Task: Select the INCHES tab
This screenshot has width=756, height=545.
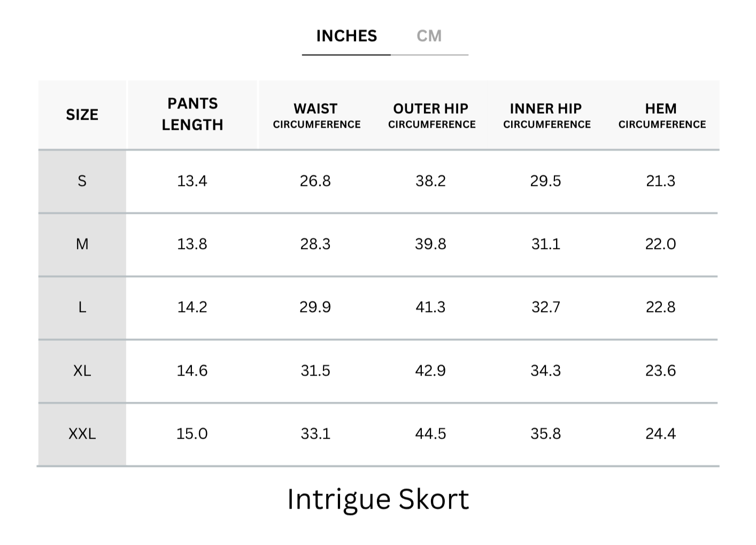Action: coord(346,36)
